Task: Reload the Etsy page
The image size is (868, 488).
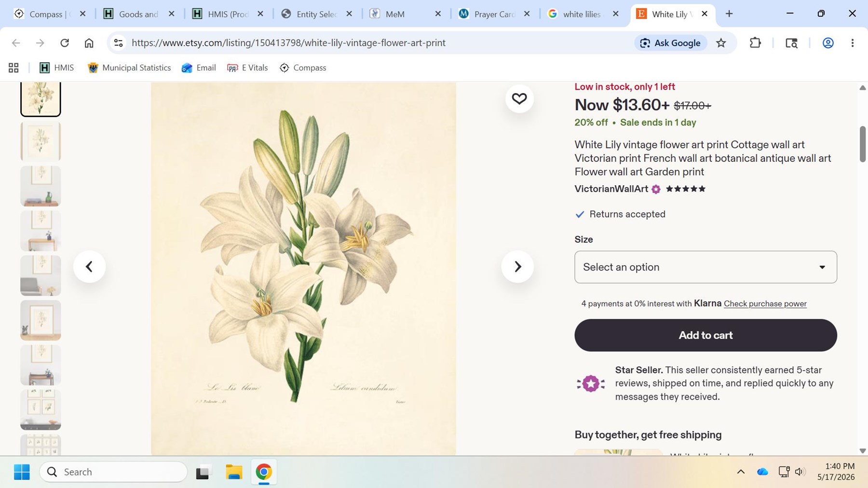Action: [x=65, y=43]
